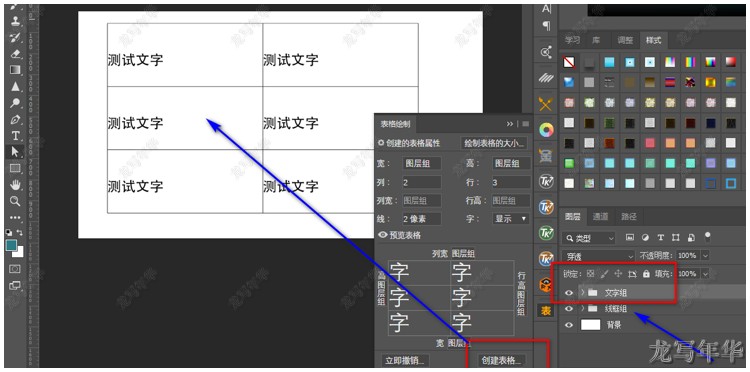750x372 pixels.
Task: Click the lock all layer icon
Action: 646,274
